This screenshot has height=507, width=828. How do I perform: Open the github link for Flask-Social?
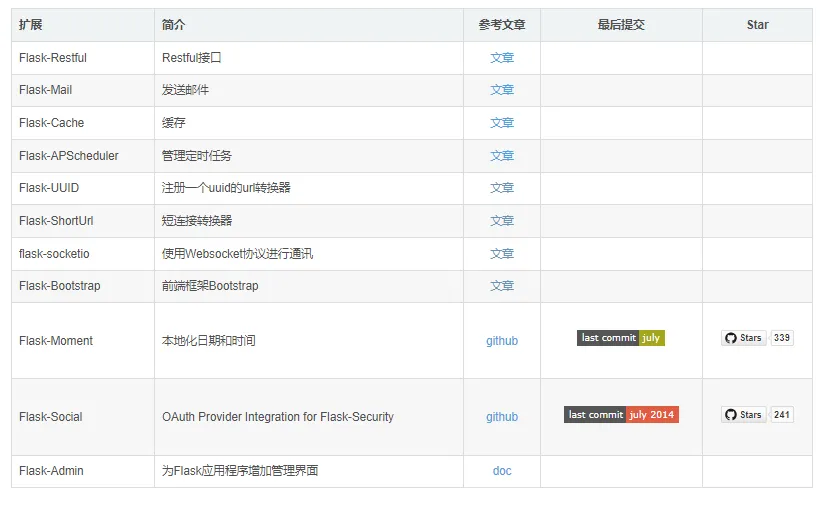pos(502,417)
